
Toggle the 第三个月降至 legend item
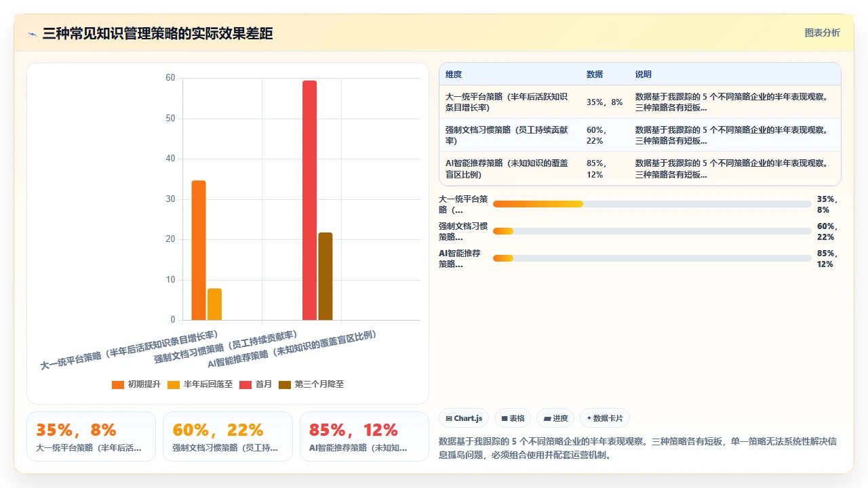coord(311,384)
